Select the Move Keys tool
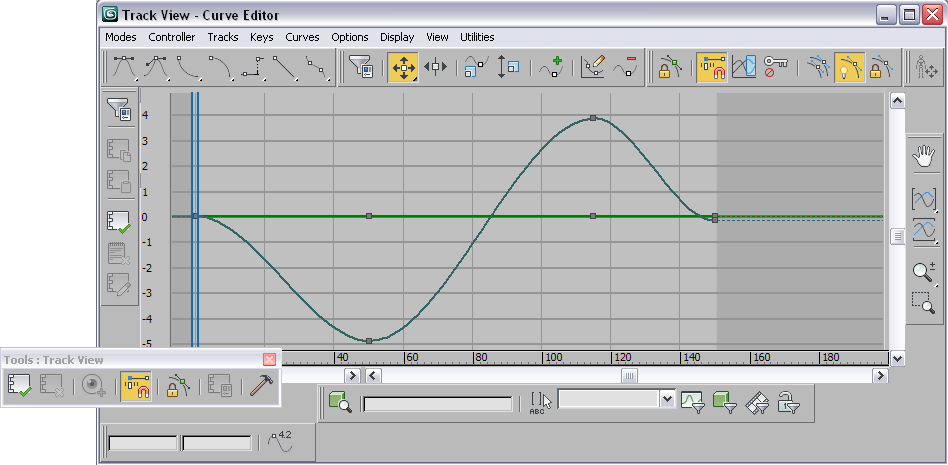Image resolution: width=948 pixels, height=465 pixels. [403, 67]
